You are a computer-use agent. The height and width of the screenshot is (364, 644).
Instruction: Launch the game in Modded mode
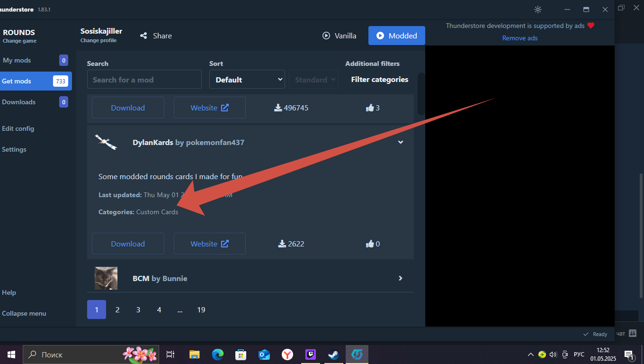coord(397,36)
